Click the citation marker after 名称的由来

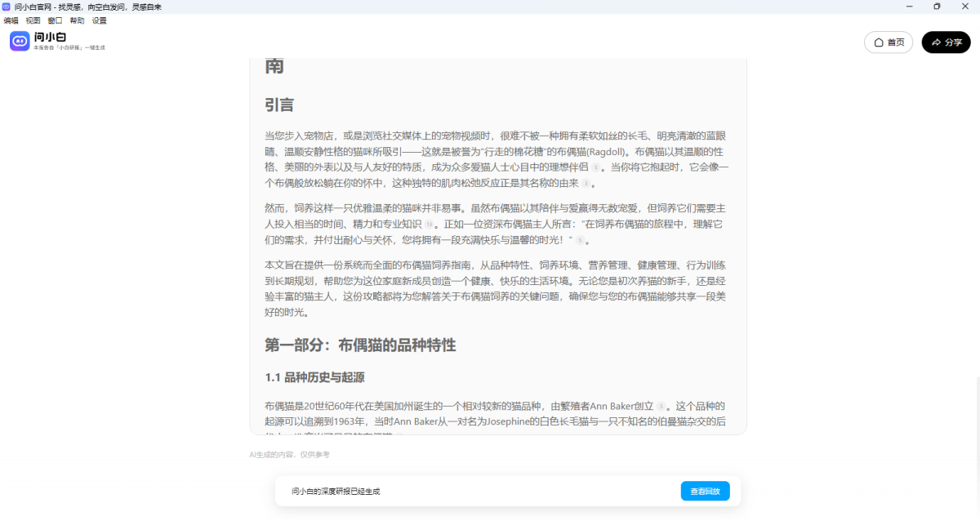click(586, 184)
